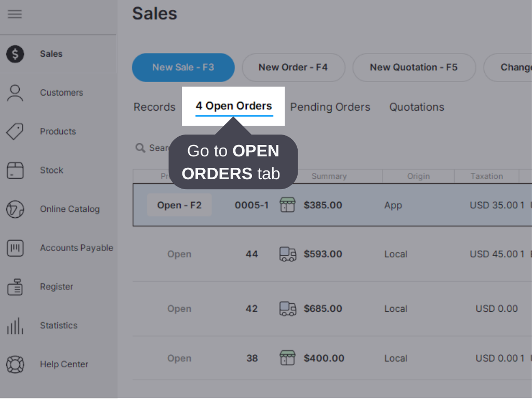Select the Sales dollar icon in sidebar
Viewport: 532px width, 399px height.
[x=15, y=54]
